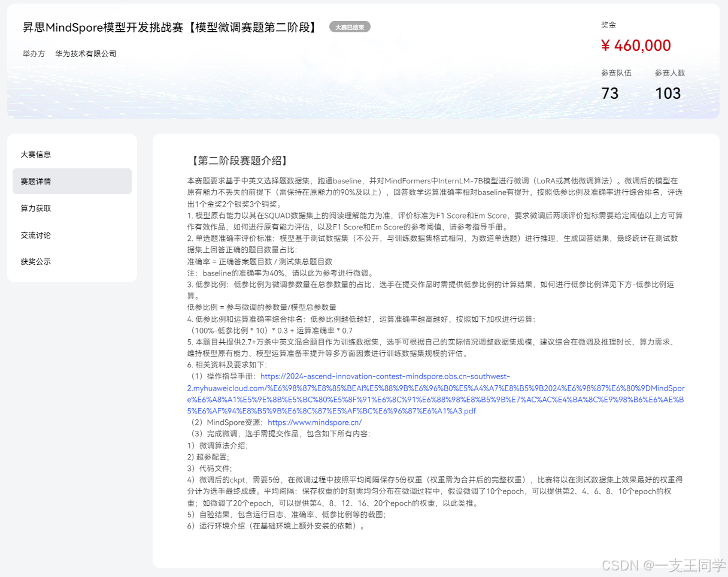This screenshot has width=728, height=577.
Task: Click the line 准确率 = 正确答案题目数 / 测试集总题目数
Action: pos(260,262)
